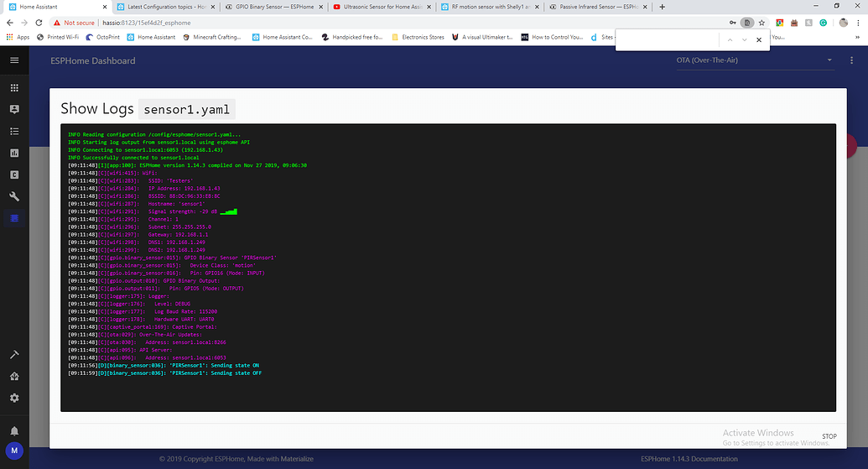Click log line 'IP Address: 192.168.1.43'
The width and height of the screenshot is (868, 469).
(x=144, y=188)
